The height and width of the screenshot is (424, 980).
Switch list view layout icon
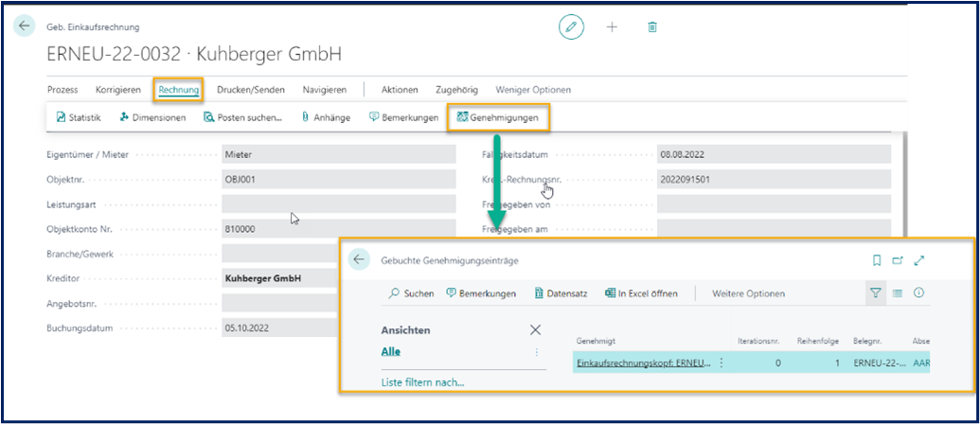click(x=898, y=293)
